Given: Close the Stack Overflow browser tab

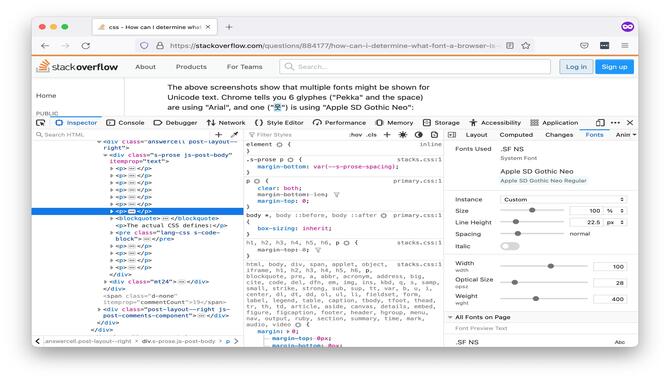Looking at the screenshot, I should click(x=208, y=27).
